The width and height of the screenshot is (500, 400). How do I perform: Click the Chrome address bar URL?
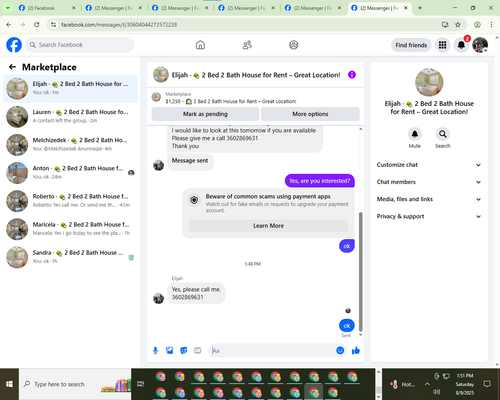click(119, 24)
